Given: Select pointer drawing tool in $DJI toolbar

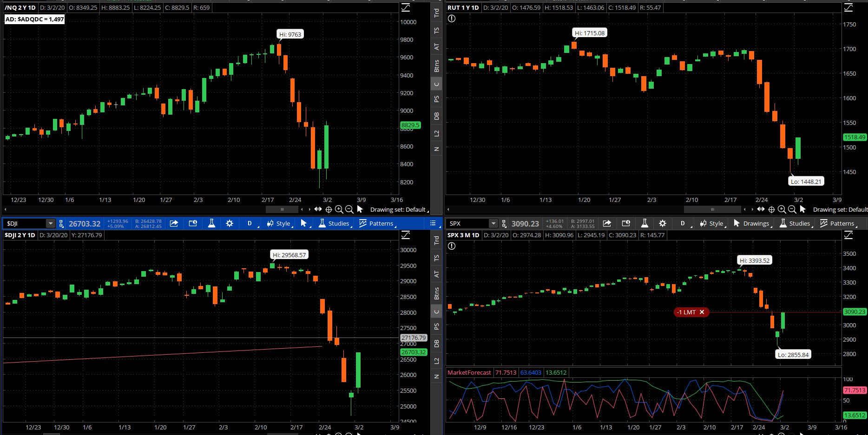Looking at the screenshot, I should click(x=304, y=223).
